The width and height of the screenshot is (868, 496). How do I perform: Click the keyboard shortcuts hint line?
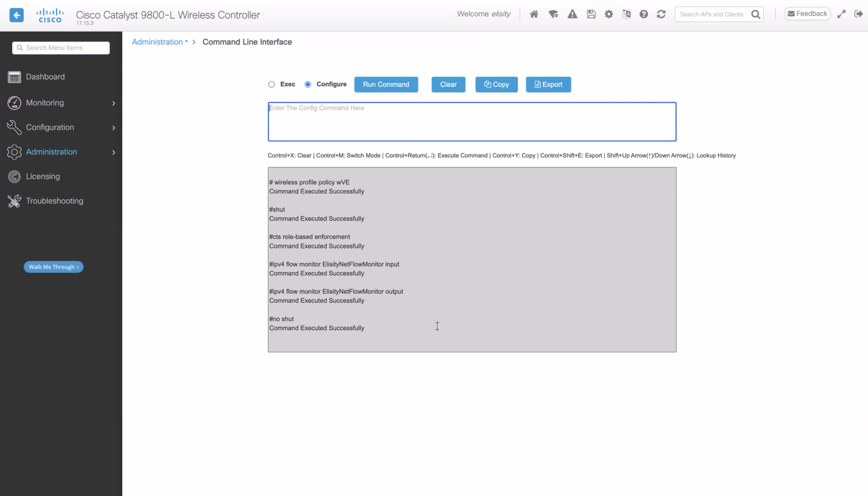tap(501, 156)
